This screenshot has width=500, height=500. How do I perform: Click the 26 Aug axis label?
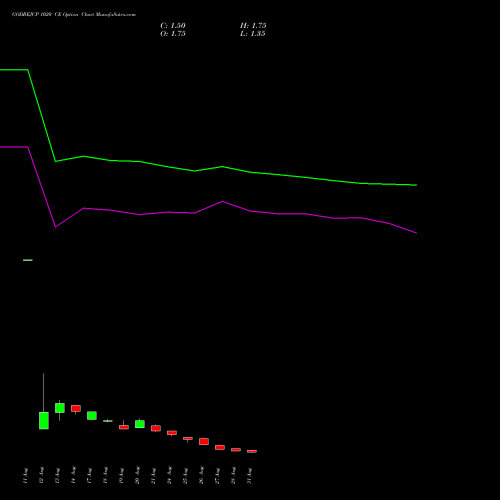click(x=202, y=476)
